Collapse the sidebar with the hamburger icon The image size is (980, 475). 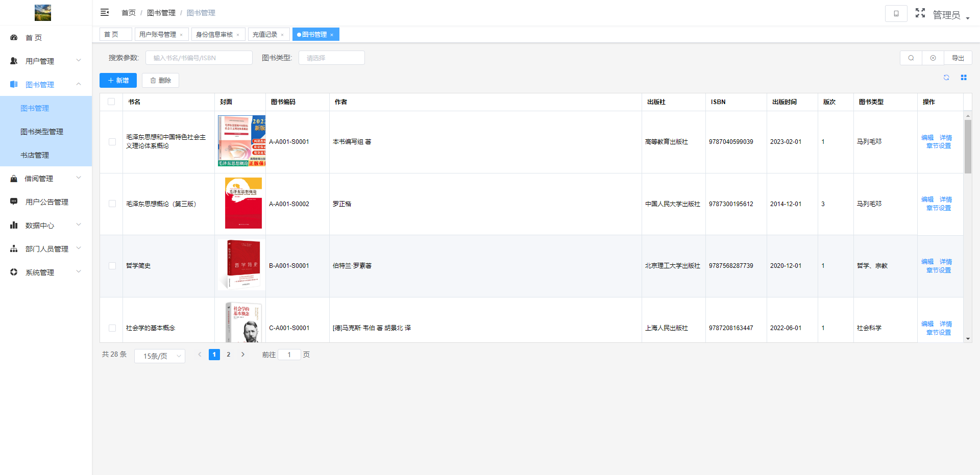point(105,12)
